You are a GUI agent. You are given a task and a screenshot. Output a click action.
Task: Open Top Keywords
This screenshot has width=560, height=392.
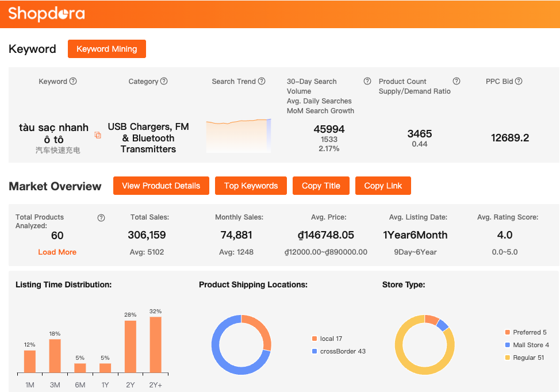point(251,186)
